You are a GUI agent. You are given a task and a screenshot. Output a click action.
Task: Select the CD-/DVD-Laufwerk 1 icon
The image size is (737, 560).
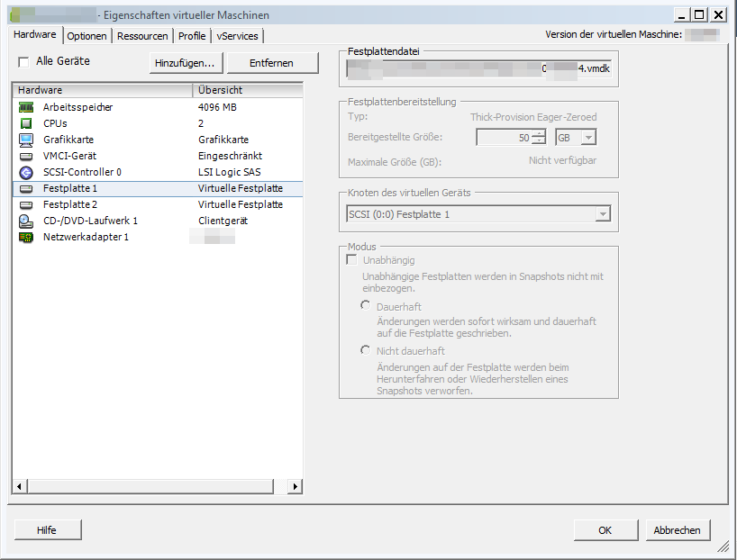click(x=26, y=221)
